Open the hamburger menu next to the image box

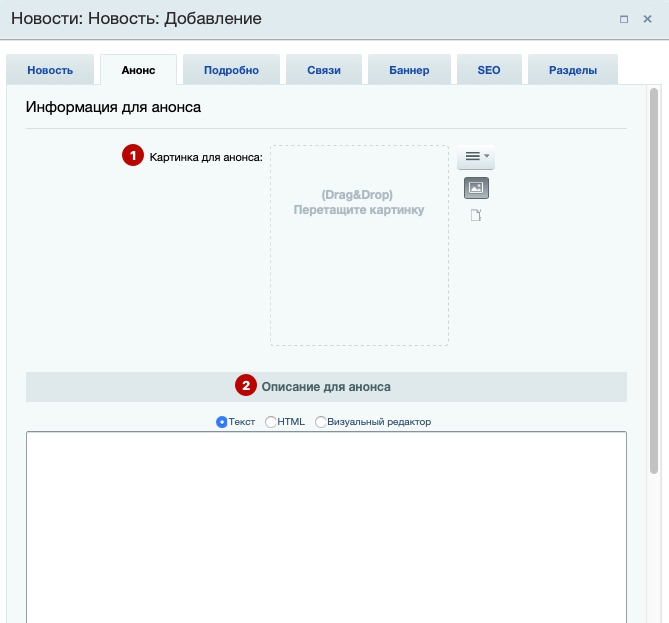476,157
